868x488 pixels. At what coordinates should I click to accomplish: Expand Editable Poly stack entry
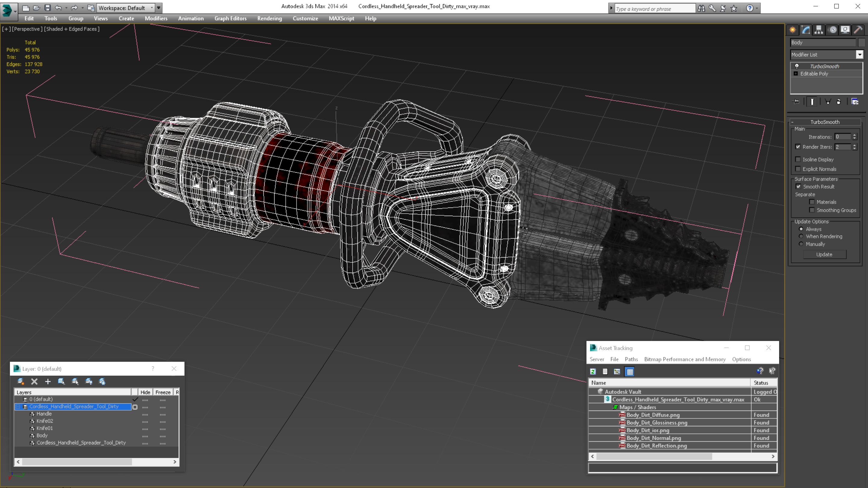[796, 74]
